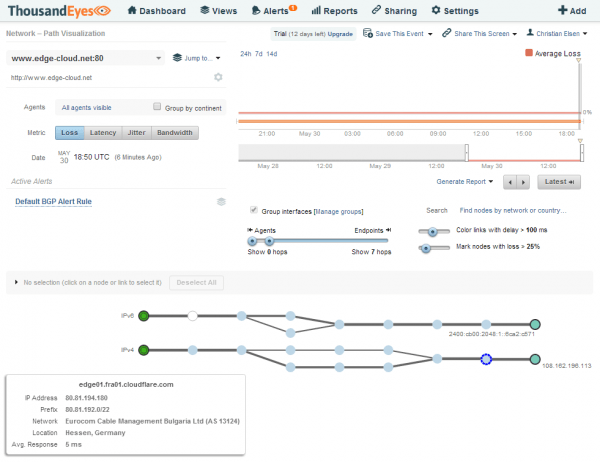600x462 pixels.
Task: Show the 14d time range
Action: 272,54
